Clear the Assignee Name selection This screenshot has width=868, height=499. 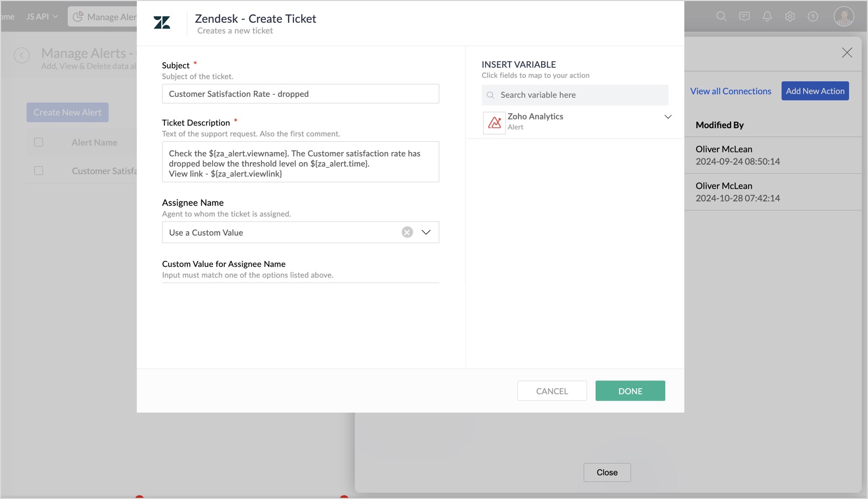(x=407, y=232)
